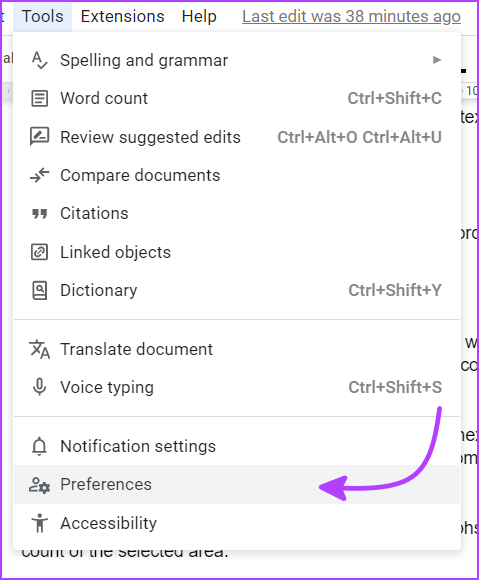This screenshot has width=479, height=580.
Task: Click the Accessibility figure icon
Action: [x=39, y=523]
